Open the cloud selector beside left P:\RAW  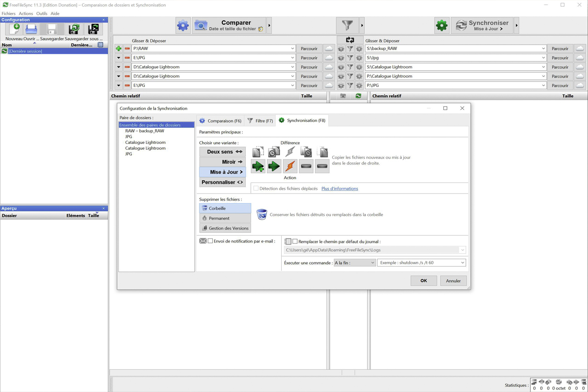[x=329, y=49]
